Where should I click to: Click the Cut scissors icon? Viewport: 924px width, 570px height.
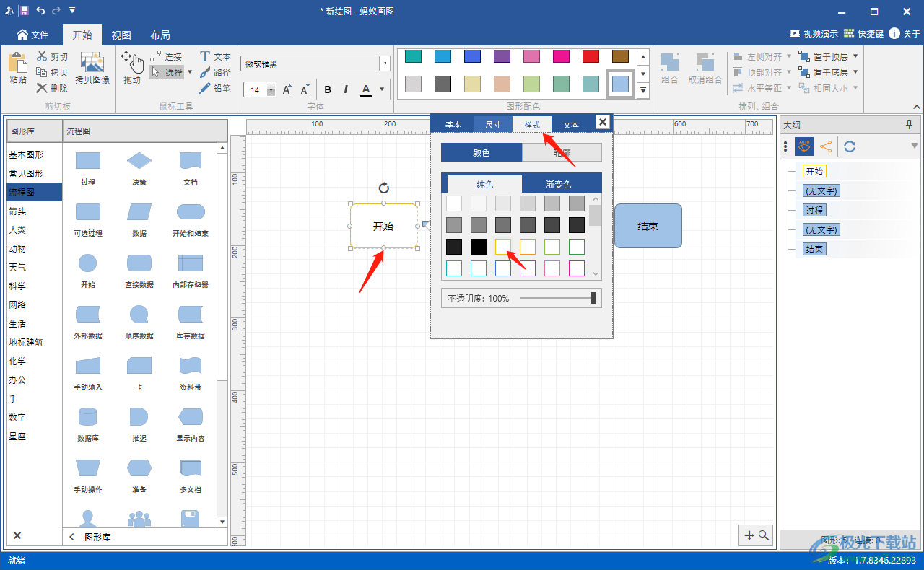coord(42,56)
